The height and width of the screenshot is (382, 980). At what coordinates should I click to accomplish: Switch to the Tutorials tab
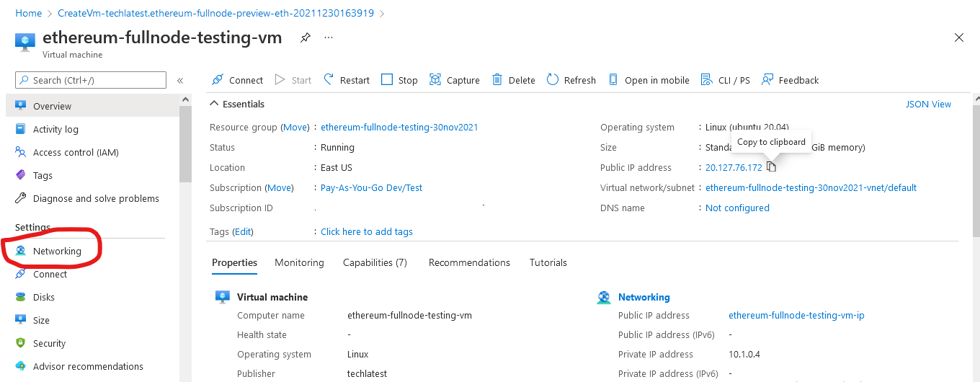point(548,262)
